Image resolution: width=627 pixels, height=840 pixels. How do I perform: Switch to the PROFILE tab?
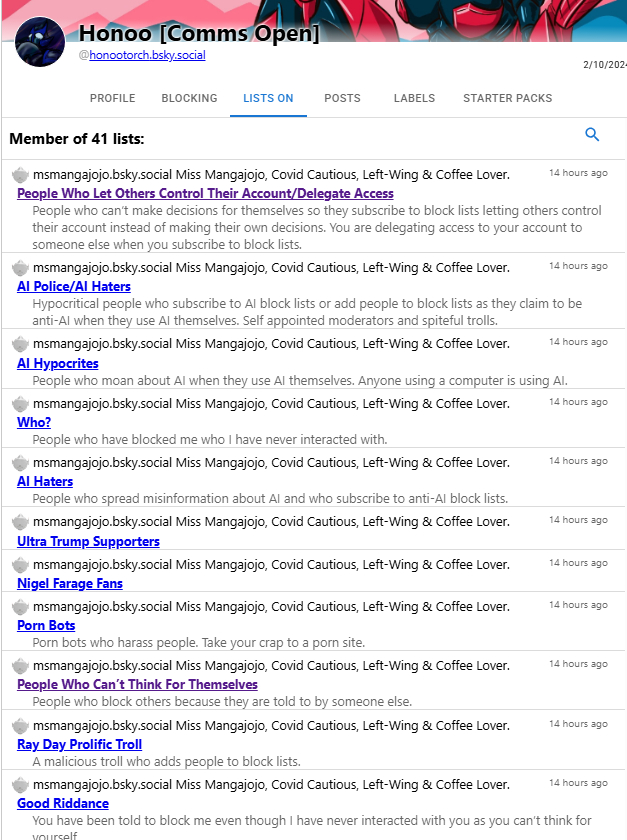click(x=112, y=98)
